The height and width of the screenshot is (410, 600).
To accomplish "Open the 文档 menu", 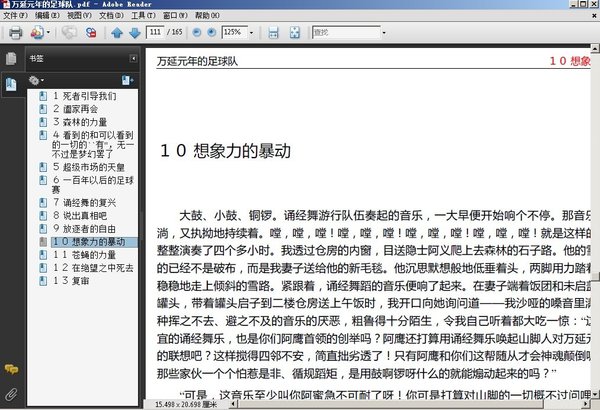I will pos(111,15).
